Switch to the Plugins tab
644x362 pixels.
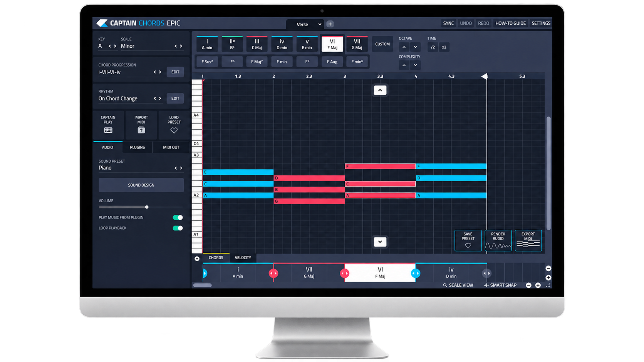click(138, 147)
